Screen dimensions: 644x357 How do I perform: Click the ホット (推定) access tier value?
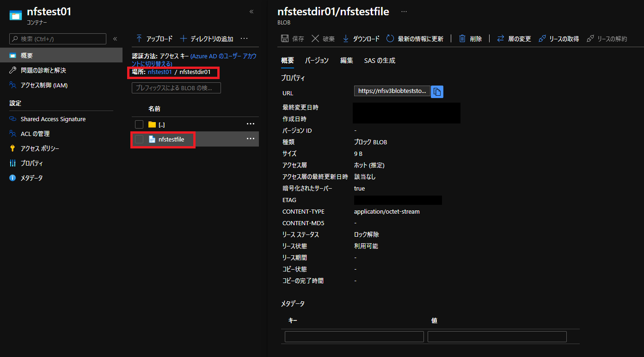(x=369, y=165)
